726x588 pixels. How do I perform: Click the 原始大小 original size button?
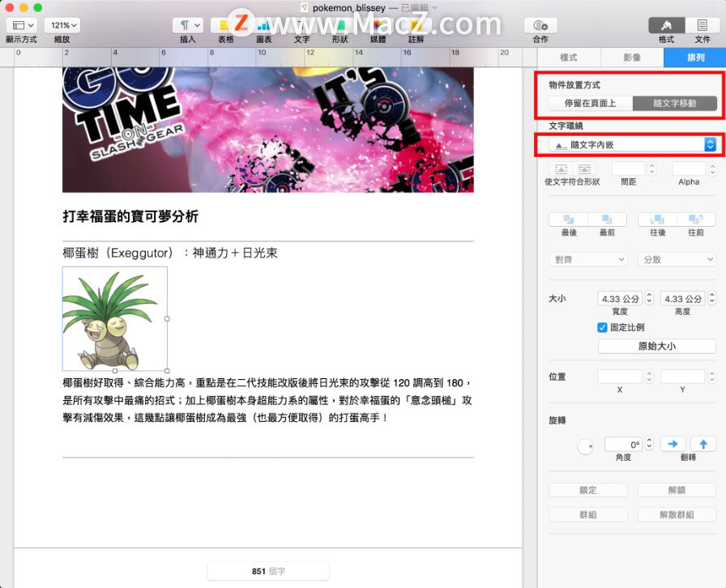tap(657, 347)
